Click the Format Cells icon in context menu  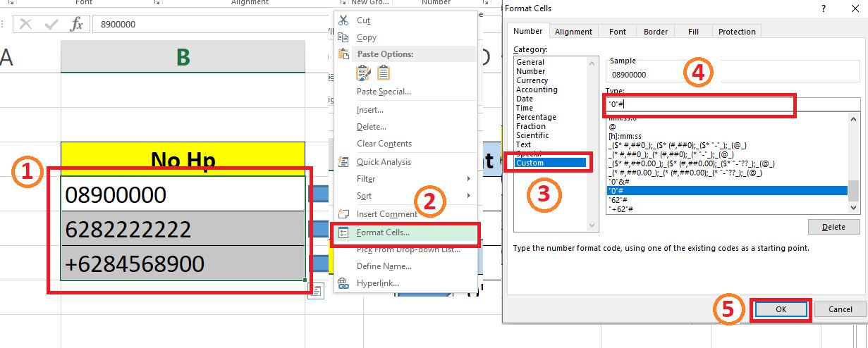click(x=343, y=232)
